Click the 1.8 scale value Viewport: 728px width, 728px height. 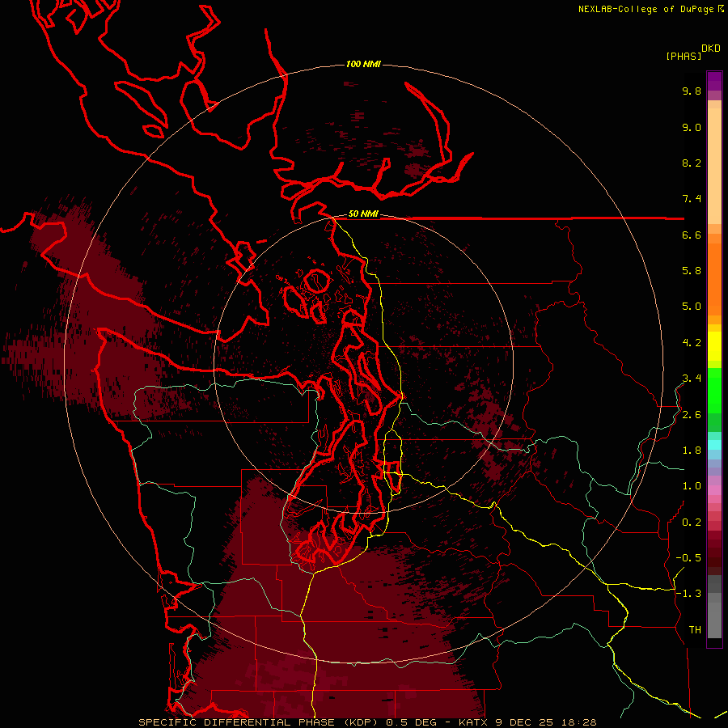tap(692, 451)
